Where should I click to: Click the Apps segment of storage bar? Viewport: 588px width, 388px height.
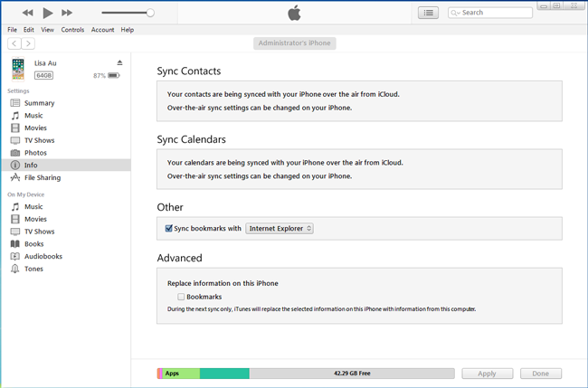pyautogui.click(x=181, y=374)
